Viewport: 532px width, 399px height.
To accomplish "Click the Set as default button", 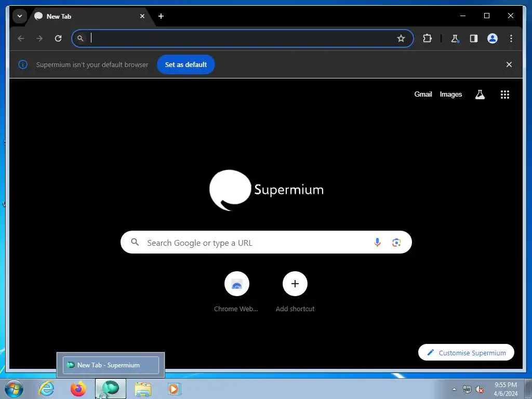I will (186, 64).
